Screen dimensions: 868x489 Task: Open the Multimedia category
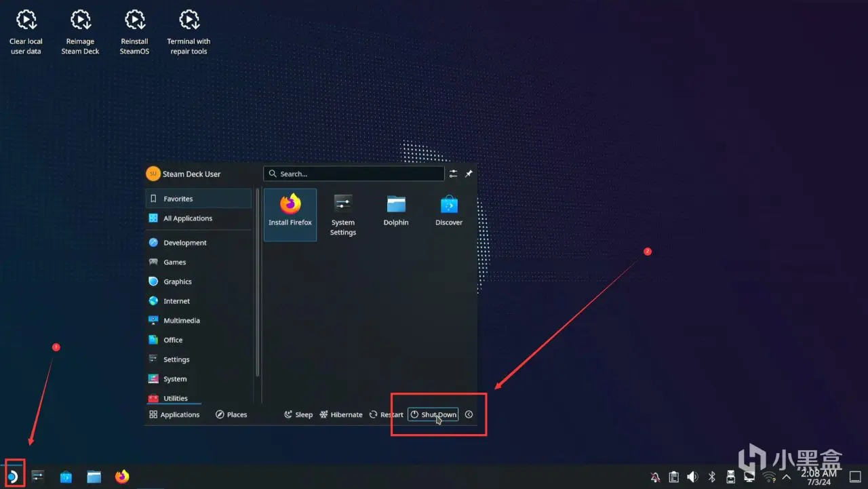199,321
